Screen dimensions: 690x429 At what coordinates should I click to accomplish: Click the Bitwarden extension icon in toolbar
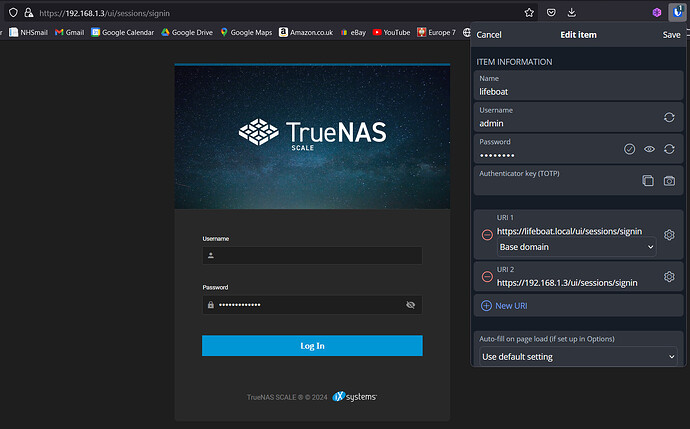tap(678, 12)
